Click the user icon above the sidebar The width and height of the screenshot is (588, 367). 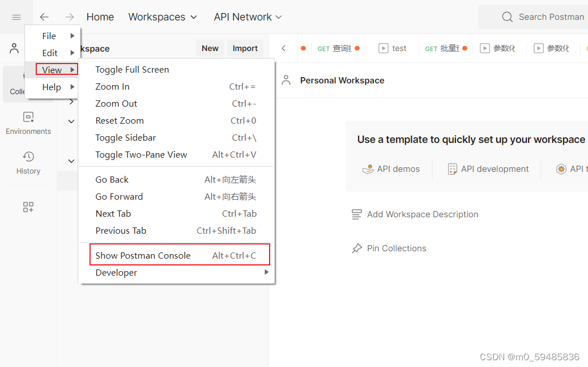pyautogui.click(x=14, y=48)
